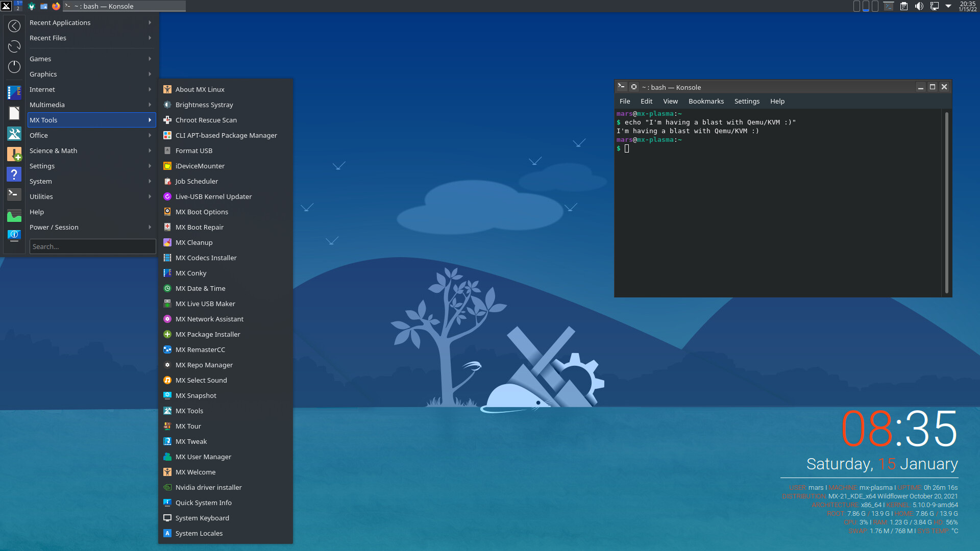Open Konsole's Settings menu
Viewport: 980px width, 551px height.
tap(747, 101)
